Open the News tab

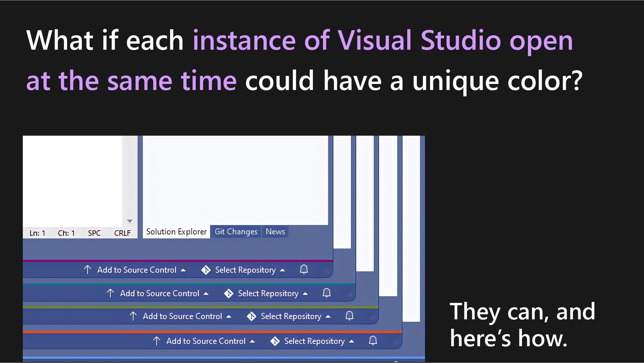click(275, 232)
